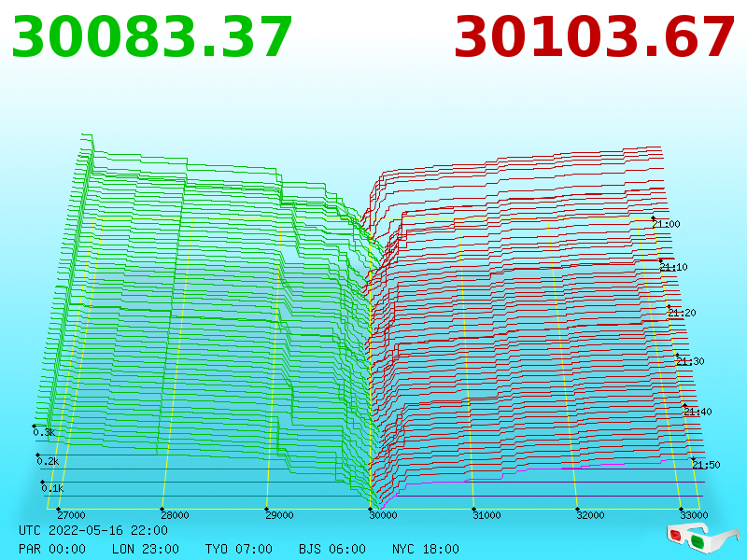
Task: Click the 0.3k volume axis label
Action: click(44, 432)
